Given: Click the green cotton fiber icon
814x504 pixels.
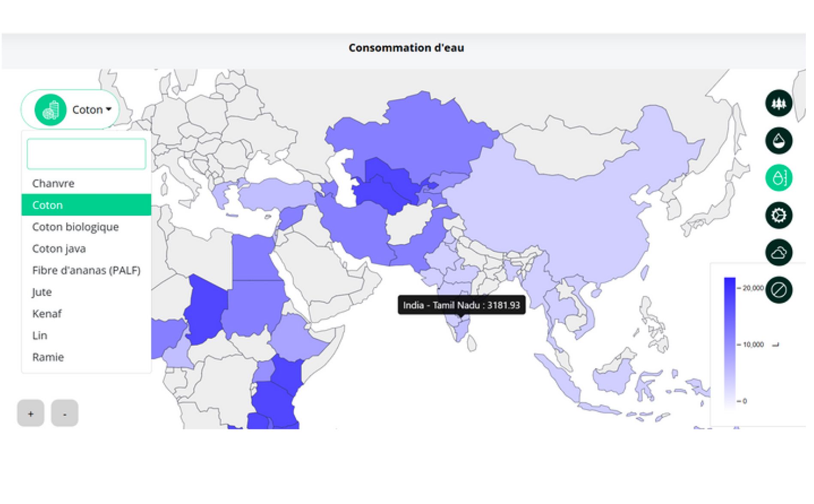Looking at the screenshot, I should [51, 110].
